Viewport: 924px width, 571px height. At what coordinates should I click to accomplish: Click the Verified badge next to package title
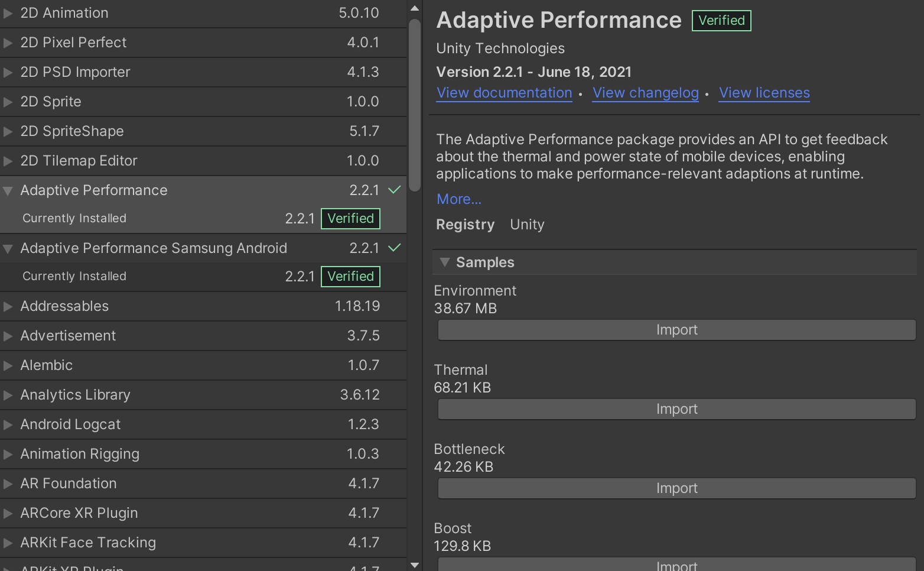pyautogui.click(x=721, y=20)
